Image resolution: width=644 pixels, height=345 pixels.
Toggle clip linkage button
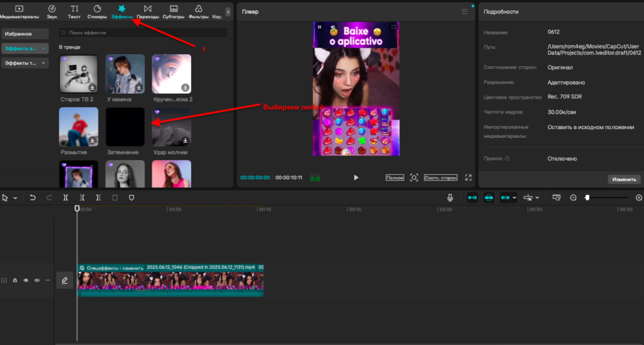[x=505, y=198]
